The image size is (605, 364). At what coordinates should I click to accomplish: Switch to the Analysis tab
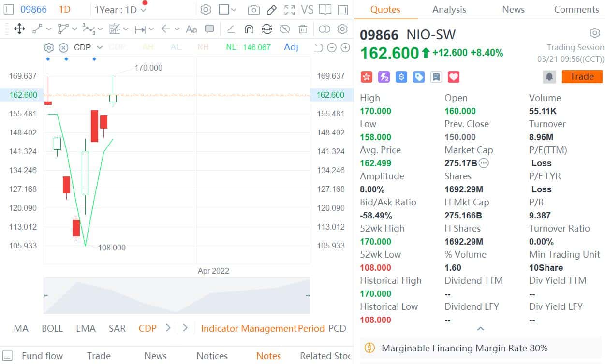pyautogui.click(x=449, y=9)
